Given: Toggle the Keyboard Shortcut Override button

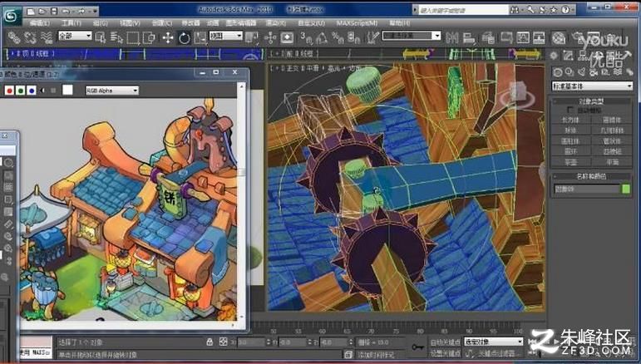Looking at the screenshot, I should coord(287,38).
